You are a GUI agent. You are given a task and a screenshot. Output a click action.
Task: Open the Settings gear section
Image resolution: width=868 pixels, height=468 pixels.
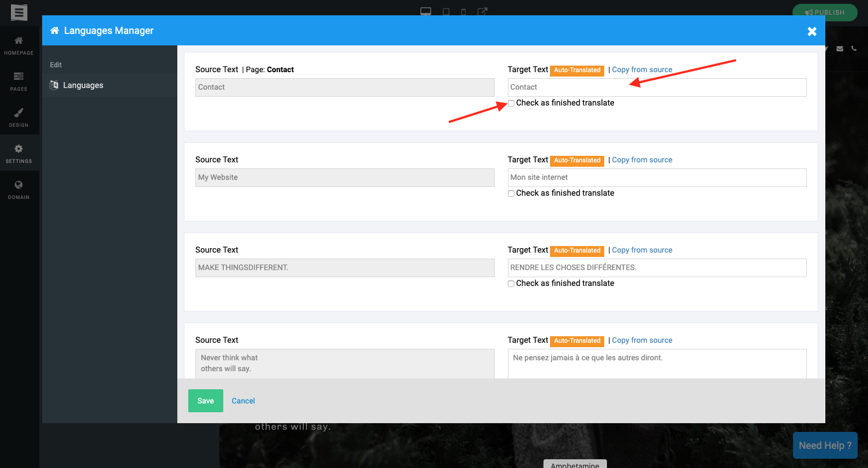[x=19, y=154]
